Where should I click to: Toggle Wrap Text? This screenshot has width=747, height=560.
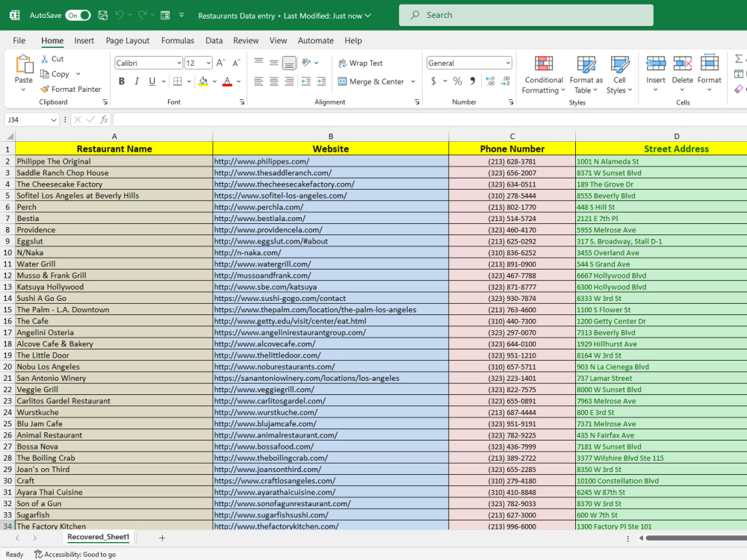click(361, 63)
